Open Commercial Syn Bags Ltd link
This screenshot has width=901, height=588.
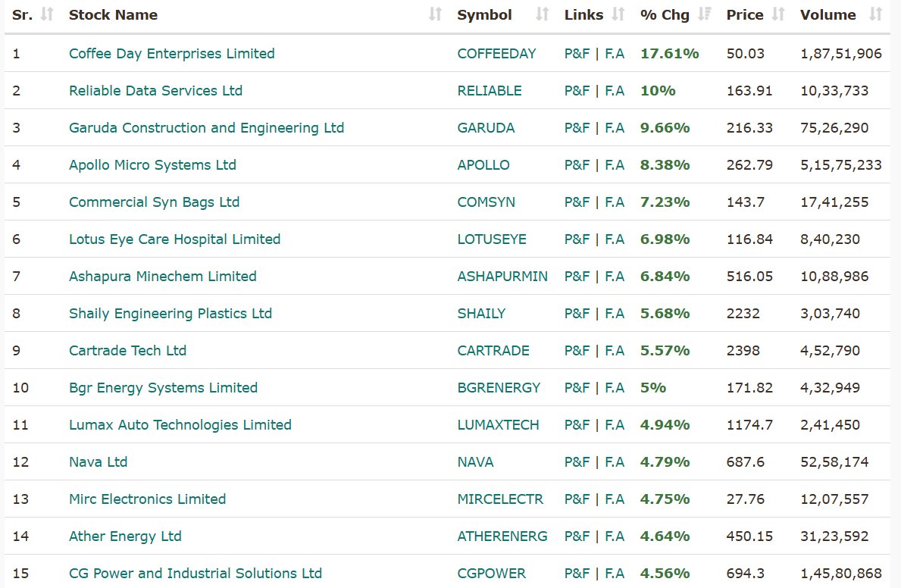154,202
